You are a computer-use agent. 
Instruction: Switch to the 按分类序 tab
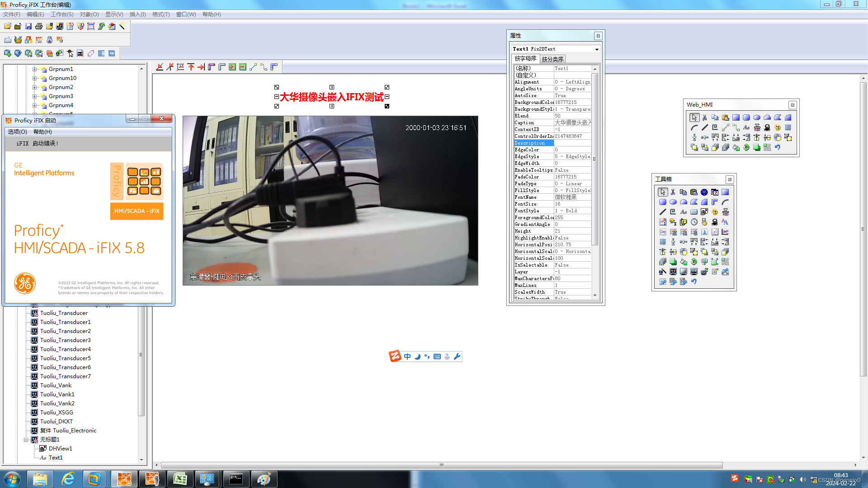pos(552,59)
